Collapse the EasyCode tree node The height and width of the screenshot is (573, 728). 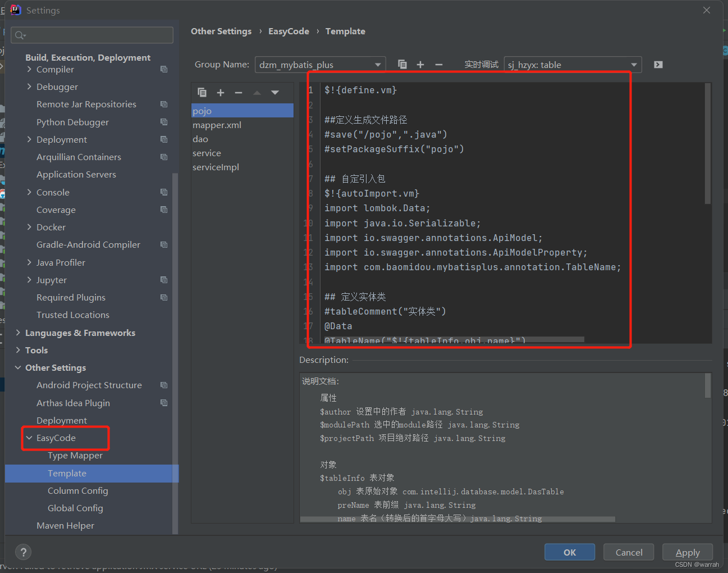[x=29, y=438]
